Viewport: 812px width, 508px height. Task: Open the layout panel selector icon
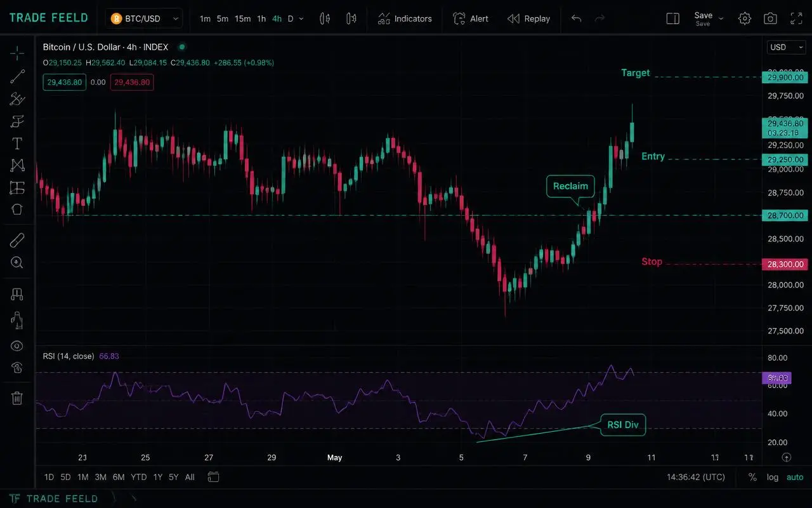point(673,18)
